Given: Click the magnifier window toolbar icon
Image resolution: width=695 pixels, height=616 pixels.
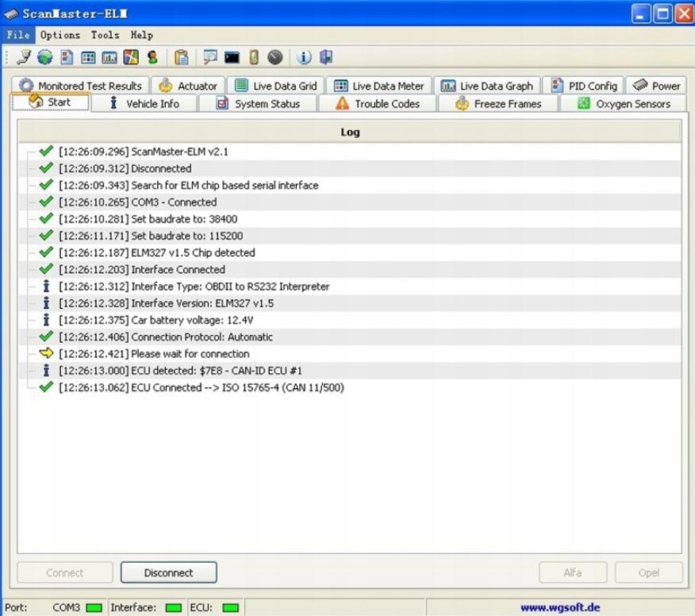Looking at the screenshot, I should click(x=209, y=57).
